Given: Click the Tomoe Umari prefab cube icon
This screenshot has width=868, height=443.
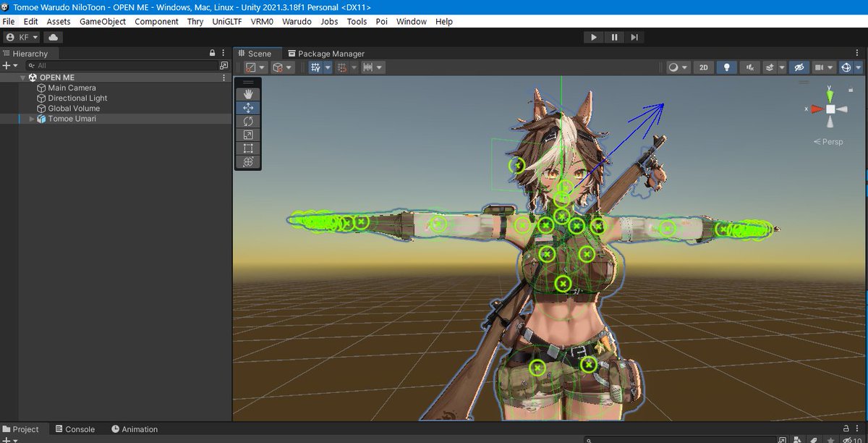Looking at the screenshot, I should pos(41,119).
